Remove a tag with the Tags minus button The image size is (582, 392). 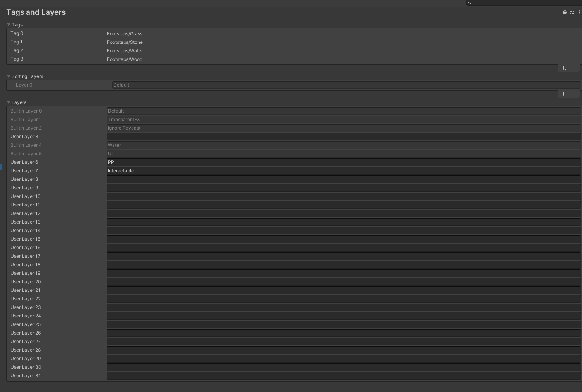(x=573, y=68)
